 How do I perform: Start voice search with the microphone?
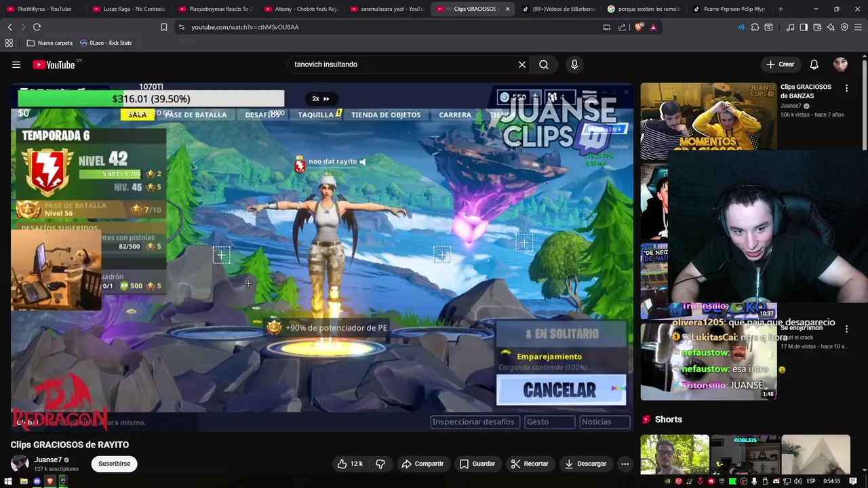coord(574,64)
